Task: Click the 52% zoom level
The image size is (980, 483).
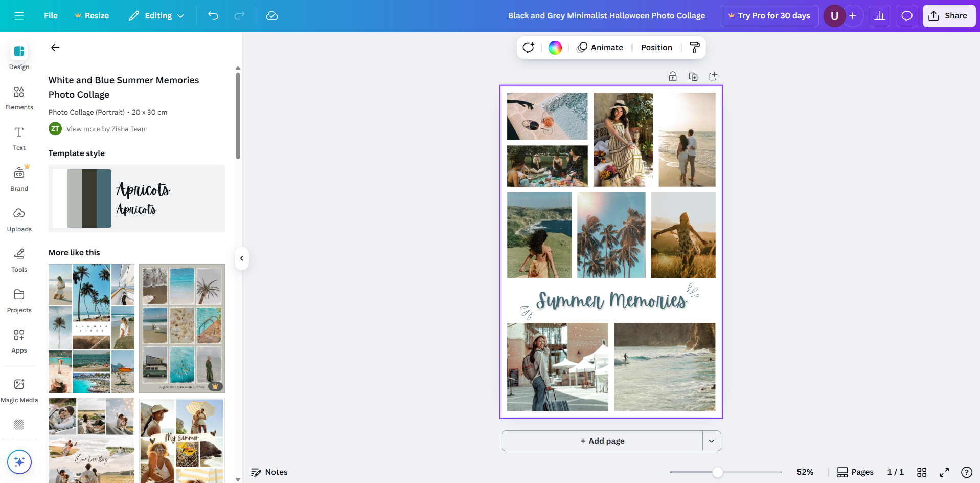Action: [x=805, y=472]
